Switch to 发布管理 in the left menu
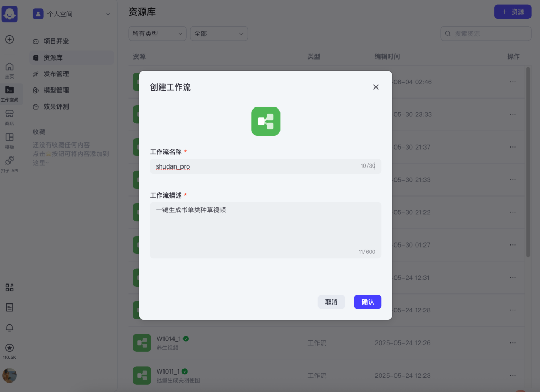The width and height of the screenshot is (540, 392). click(56, 74)
